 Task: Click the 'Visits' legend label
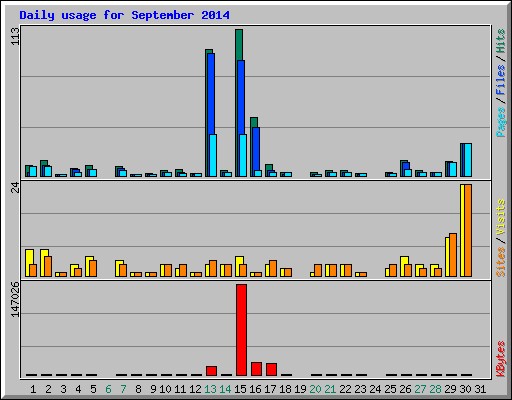[x=500, y=217]
